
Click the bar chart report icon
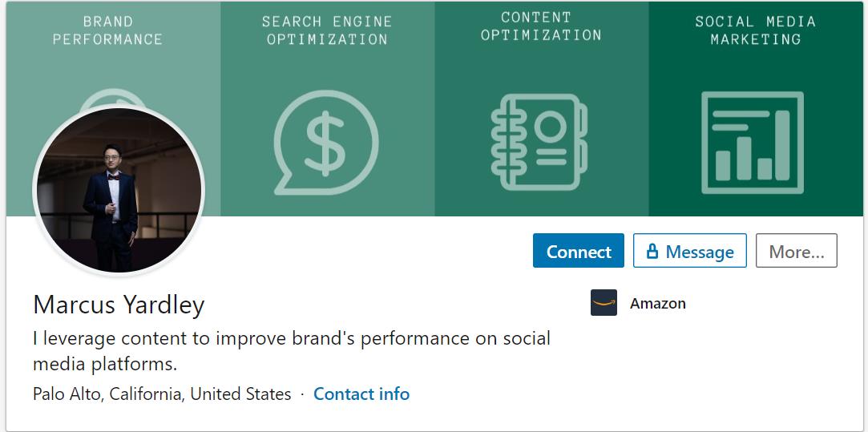[x=752, y=143]
